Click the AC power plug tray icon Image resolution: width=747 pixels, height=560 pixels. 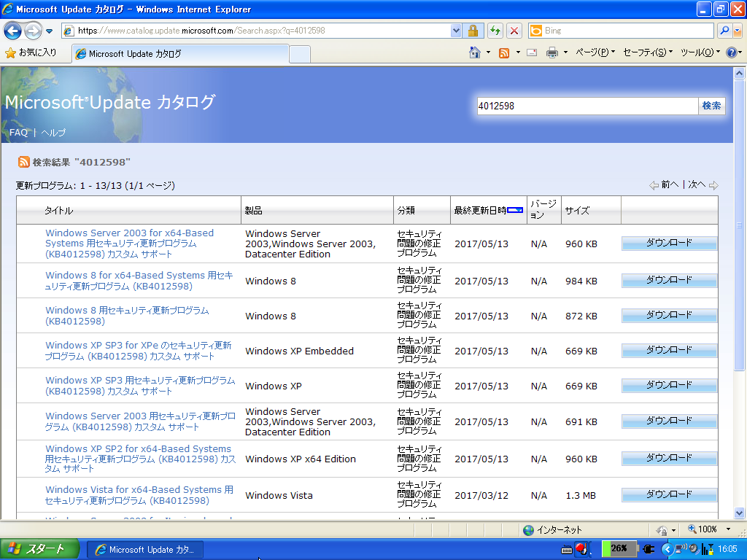(x=649, y=549)
